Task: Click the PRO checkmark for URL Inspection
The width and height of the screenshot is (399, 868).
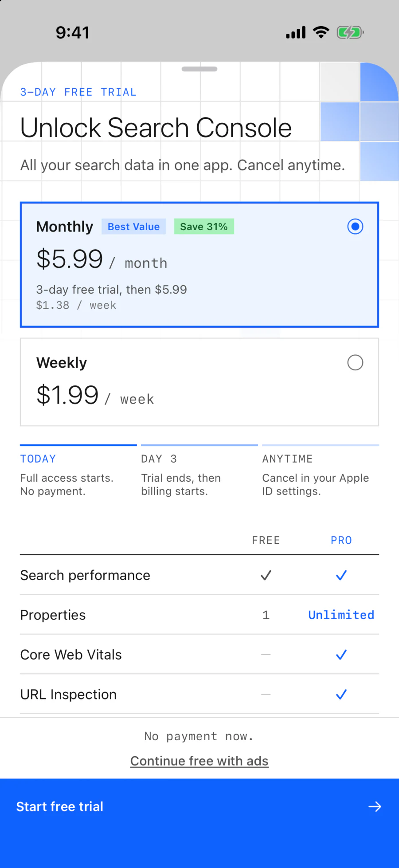Action: [341, 695]
